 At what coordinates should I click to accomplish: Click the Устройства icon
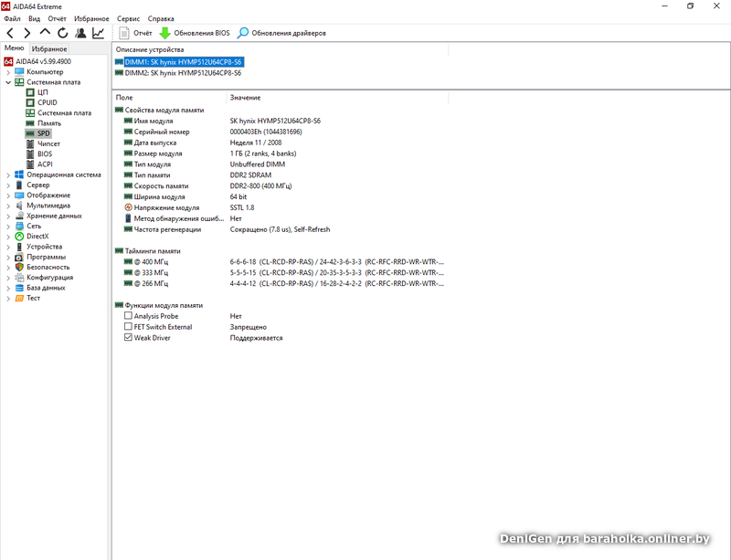click(19, 247)
